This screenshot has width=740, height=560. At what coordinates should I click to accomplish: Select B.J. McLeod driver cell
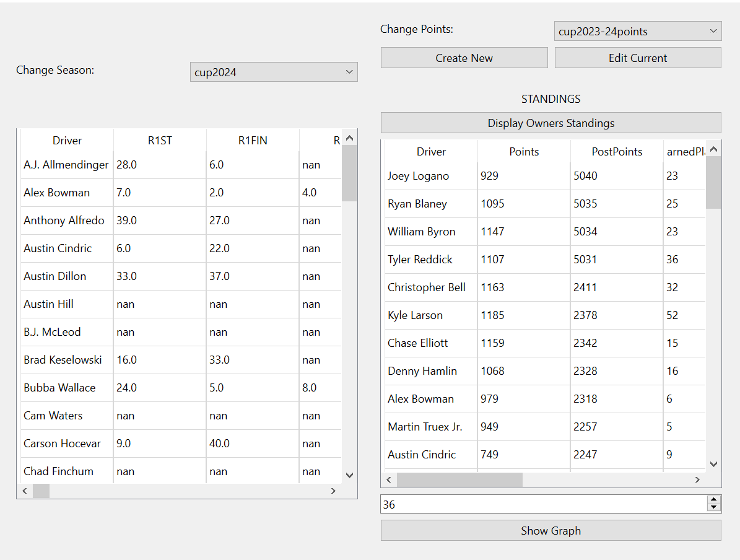67,332
